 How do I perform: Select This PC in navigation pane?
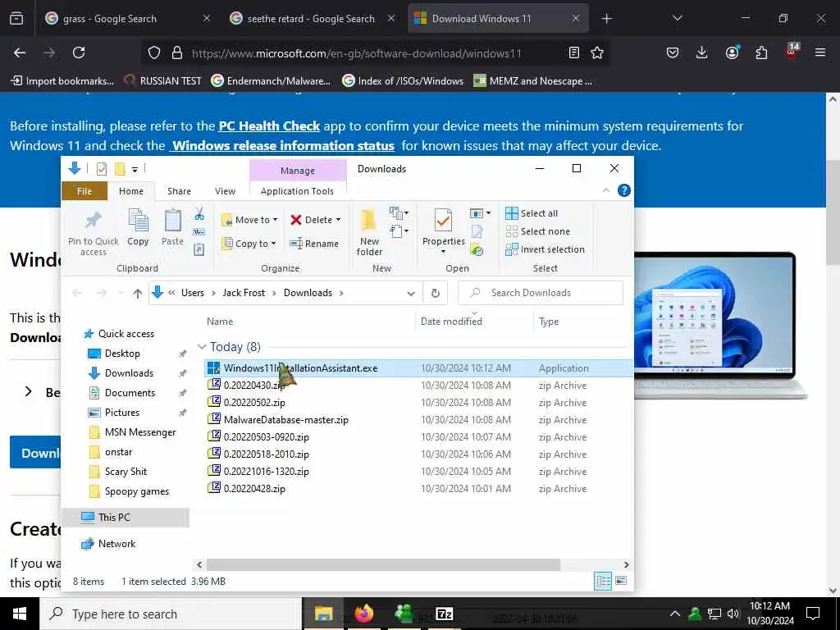[x=113, y=518]
